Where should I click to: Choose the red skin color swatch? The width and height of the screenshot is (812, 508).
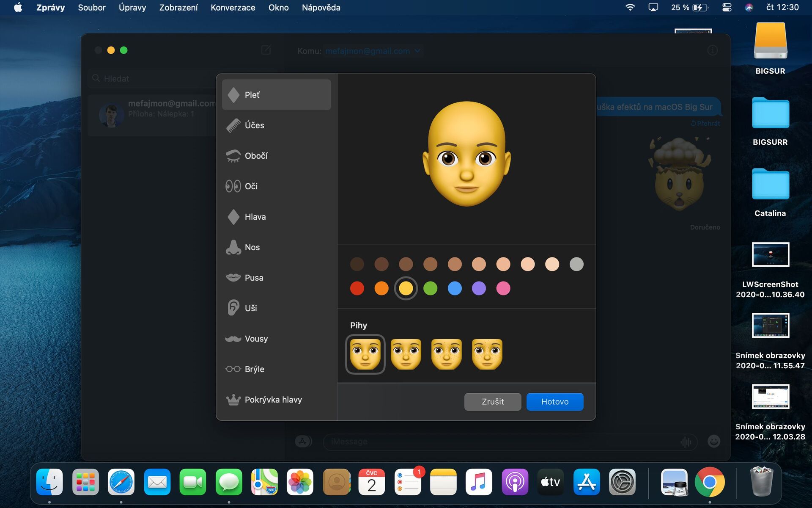point(357,289)
